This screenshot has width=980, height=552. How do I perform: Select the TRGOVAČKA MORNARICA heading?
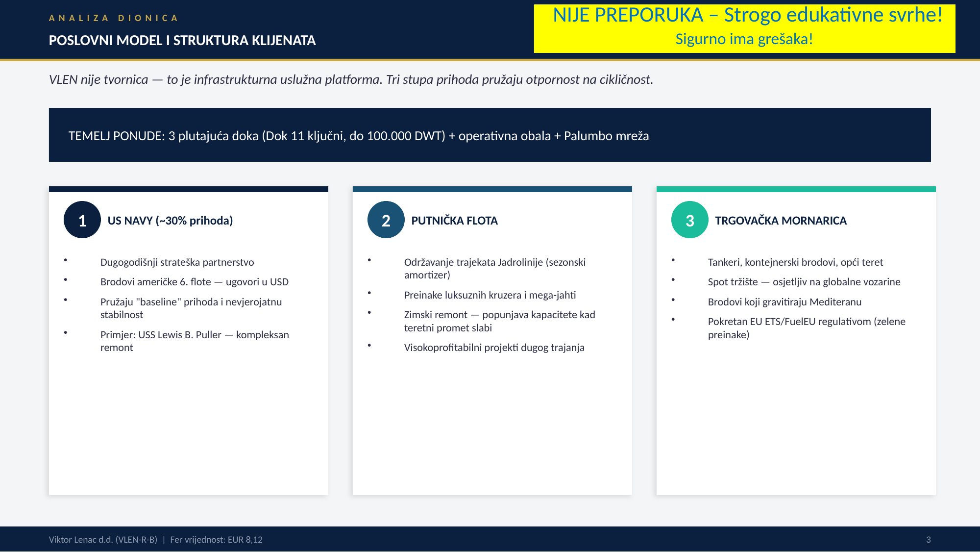tap(781, 221)
